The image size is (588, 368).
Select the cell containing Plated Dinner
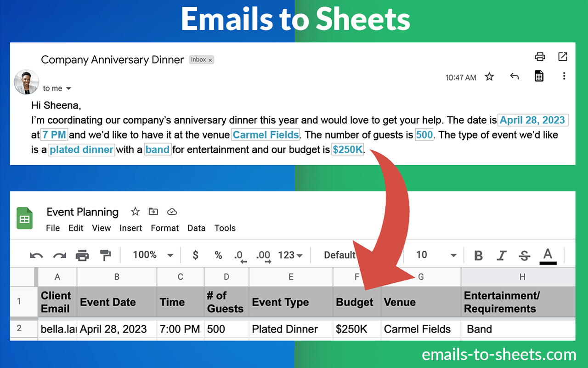coord(284,329)
